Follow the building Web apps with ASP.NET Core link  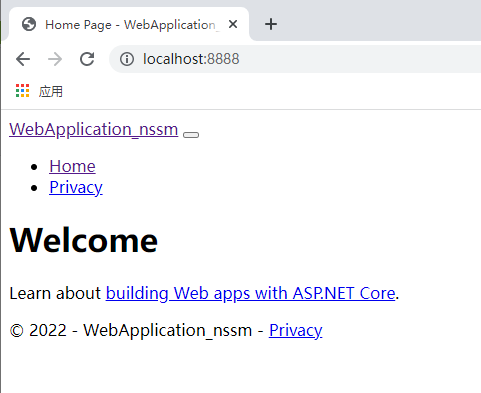(250, 294)
